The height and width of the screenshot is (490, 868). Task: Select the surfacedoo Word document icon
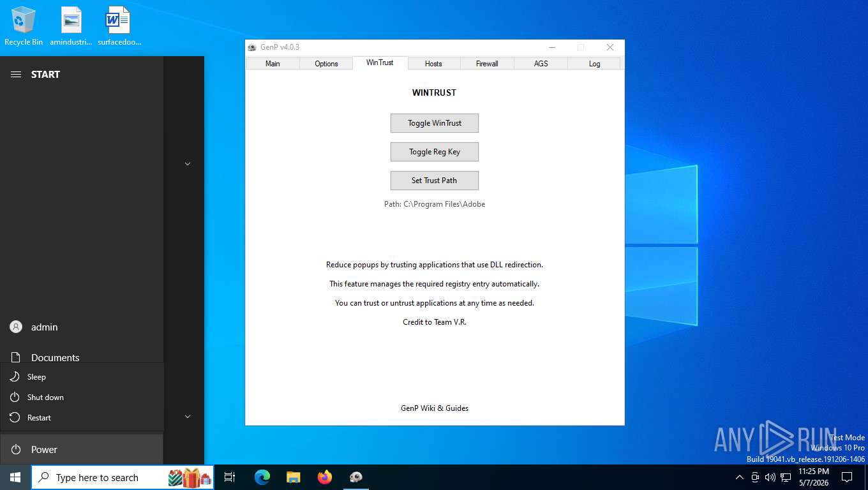pyautogui.click(x=119, y=26)
